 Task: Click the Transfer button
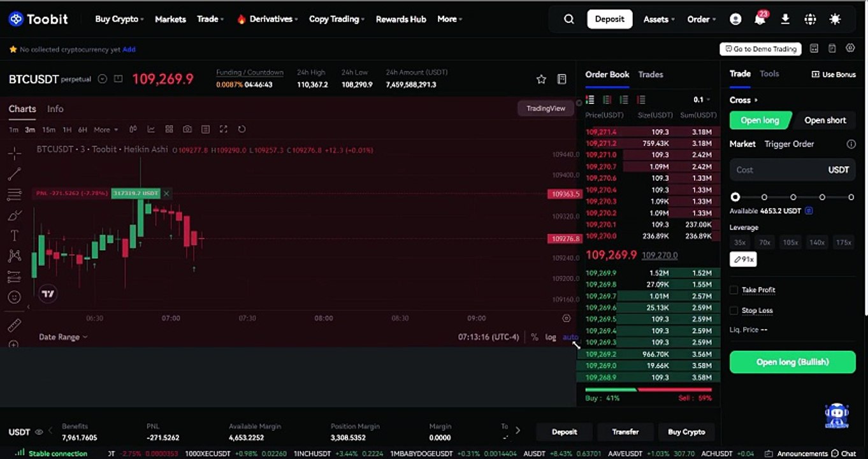(x=625, y=432)
